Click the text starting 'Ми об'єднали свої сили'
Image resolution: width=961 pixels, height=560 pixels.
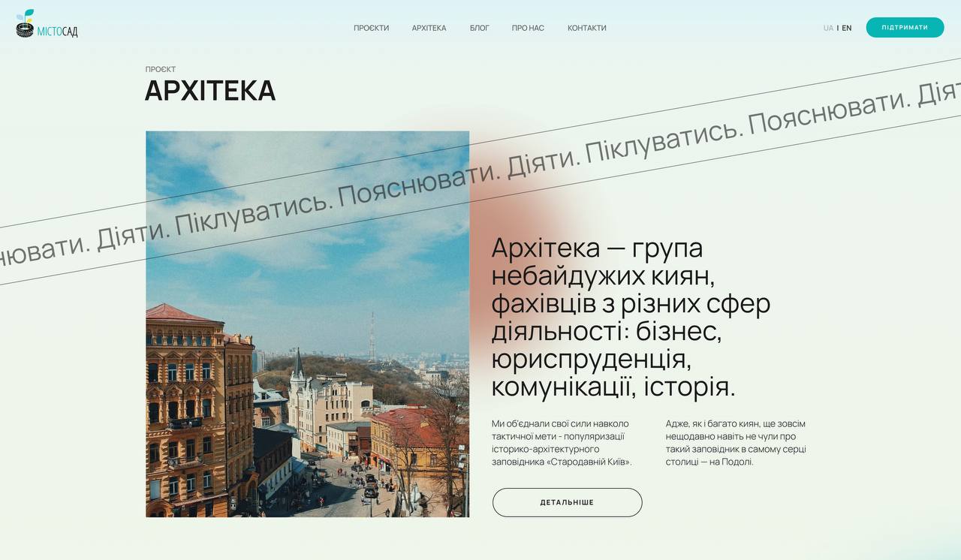(x=562, y=442)
